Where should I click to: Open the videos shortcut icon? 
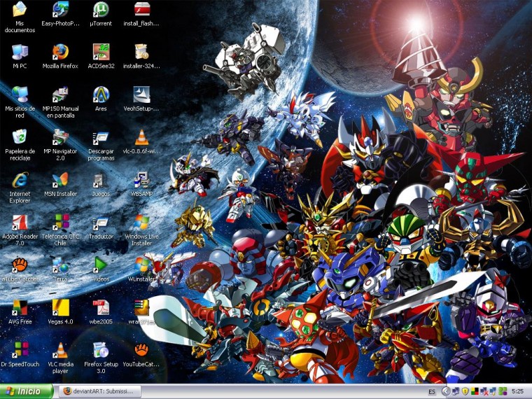click(x=101, y=265)
